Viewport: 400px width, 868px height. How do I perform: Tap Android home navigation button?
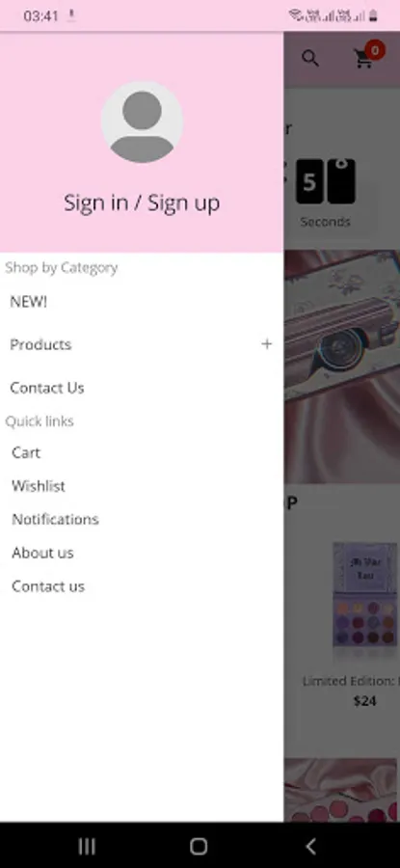199,846
